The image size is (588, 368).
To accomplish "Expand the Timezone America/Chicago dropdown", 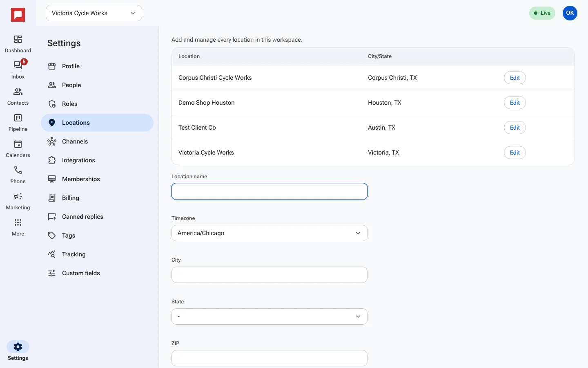I will coord(269,233).
